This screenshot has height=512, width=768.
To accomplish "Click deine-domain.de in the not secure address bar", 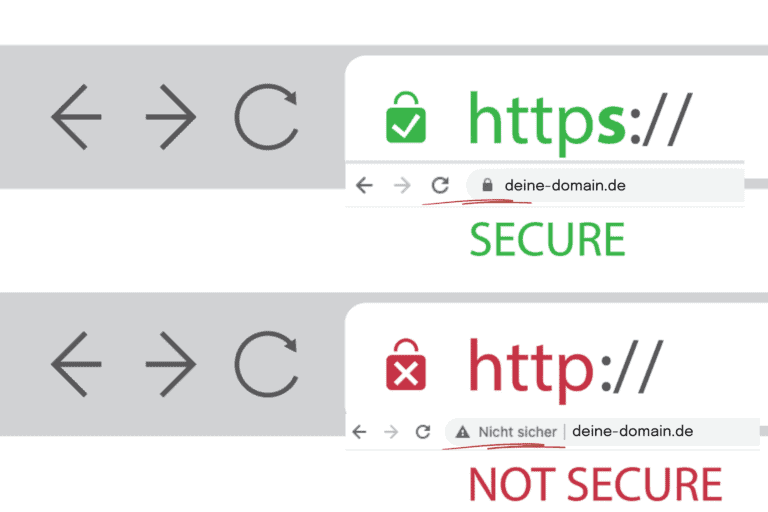I will pos(632,431).
